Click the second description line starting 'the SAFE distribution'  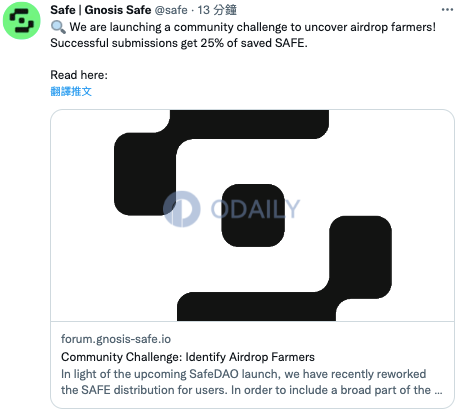coord(252,390)
